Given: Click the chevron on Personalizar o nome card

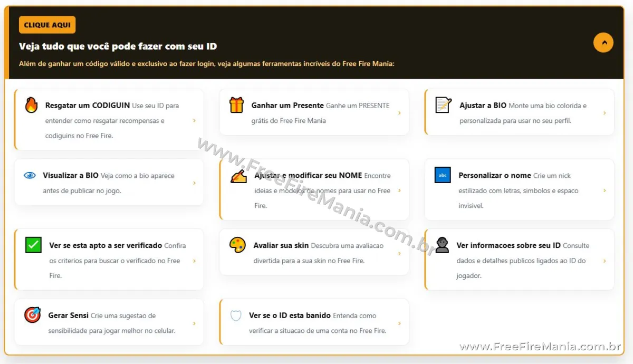Looking at the screenshot, I should coord(605,190).
